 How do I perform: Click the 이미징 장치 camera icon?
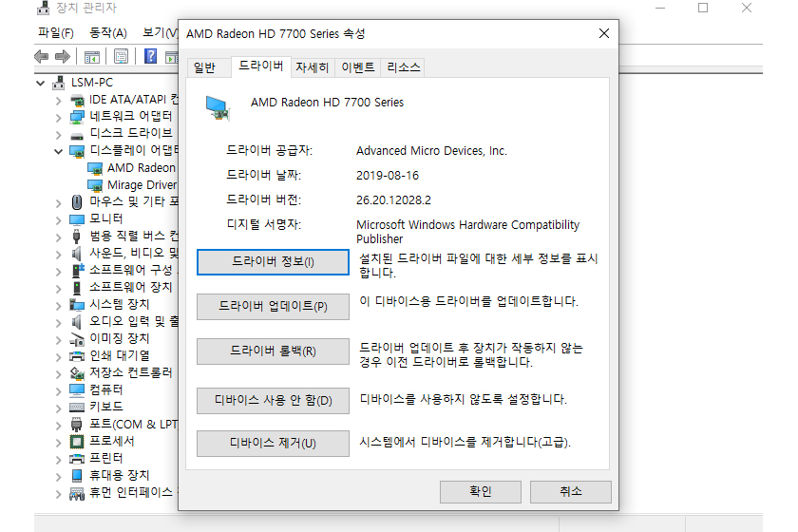pos(77,339)
